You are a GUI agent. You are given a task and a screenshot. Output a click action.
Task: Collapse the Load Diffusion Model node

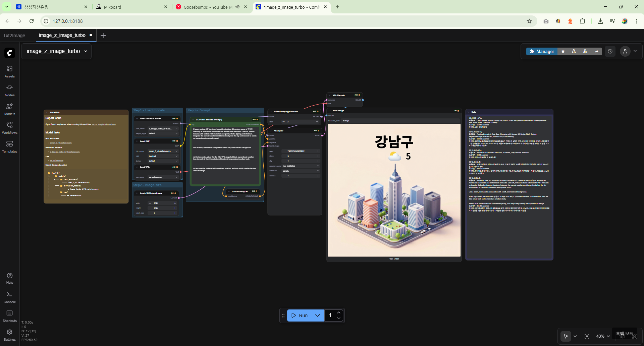point(137,118)
